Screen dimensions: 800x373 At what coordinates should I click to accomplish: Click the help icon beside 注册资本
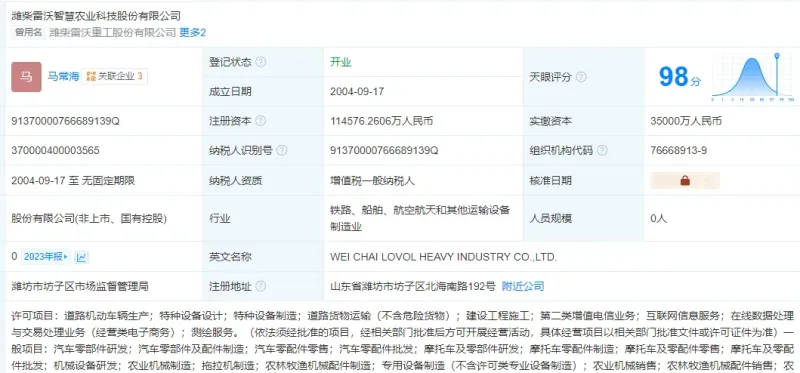pos(261,121)
